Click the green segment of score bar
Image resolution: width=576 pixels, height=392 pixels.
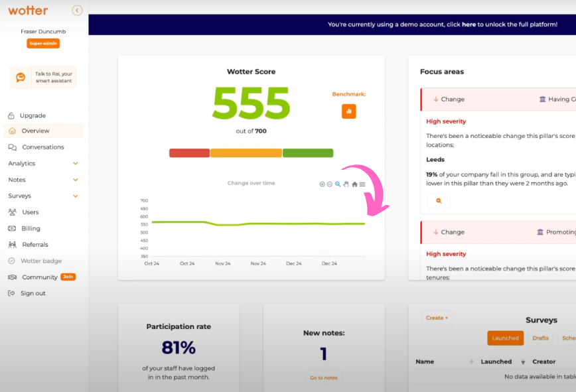(308, 153)
